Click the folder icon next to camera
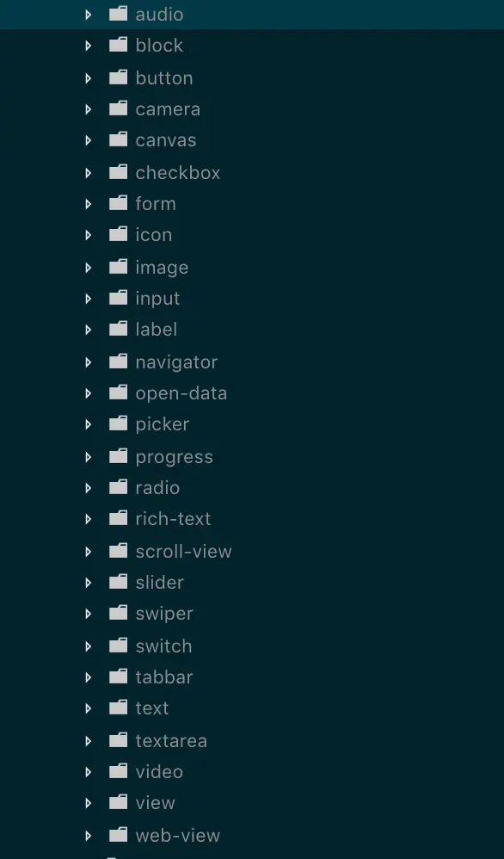Screen dimensions: 504x859 coord(118,108)
